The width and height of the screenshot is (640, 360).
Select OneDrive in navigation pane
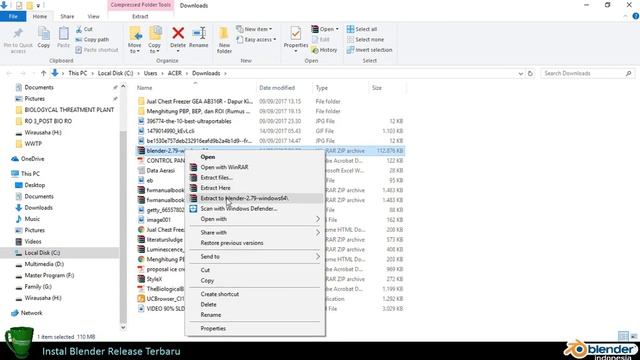[x=28, y=159]
